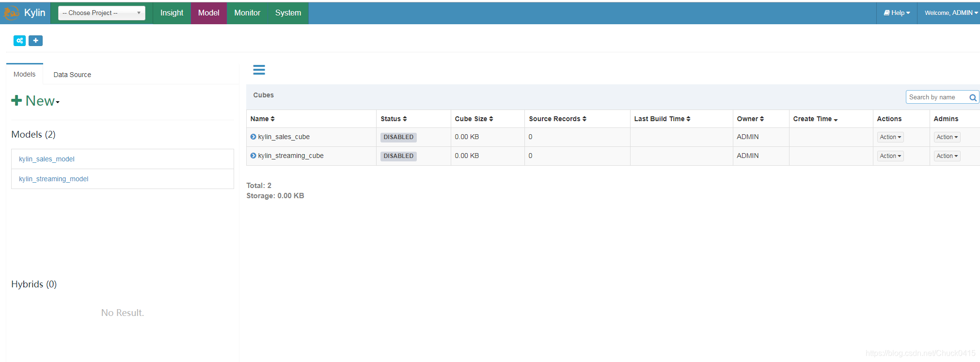Click DISABLED badge for kylin_streaming_cube

click(x=398, y=156)
